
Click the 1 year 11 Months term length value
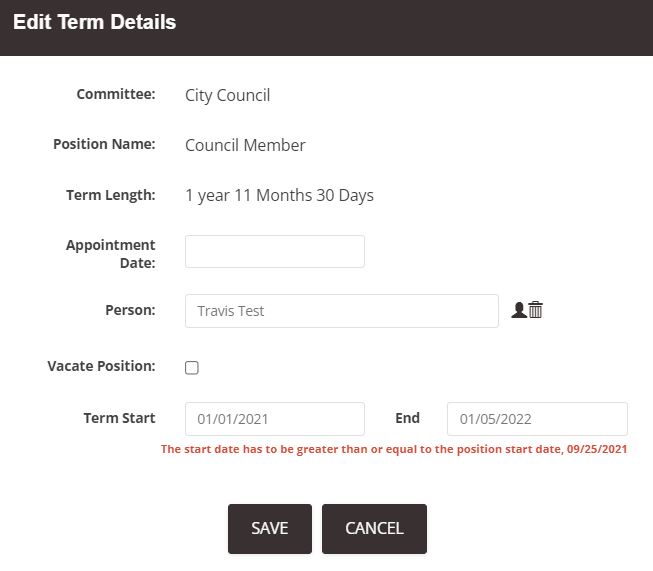[279, 195]
